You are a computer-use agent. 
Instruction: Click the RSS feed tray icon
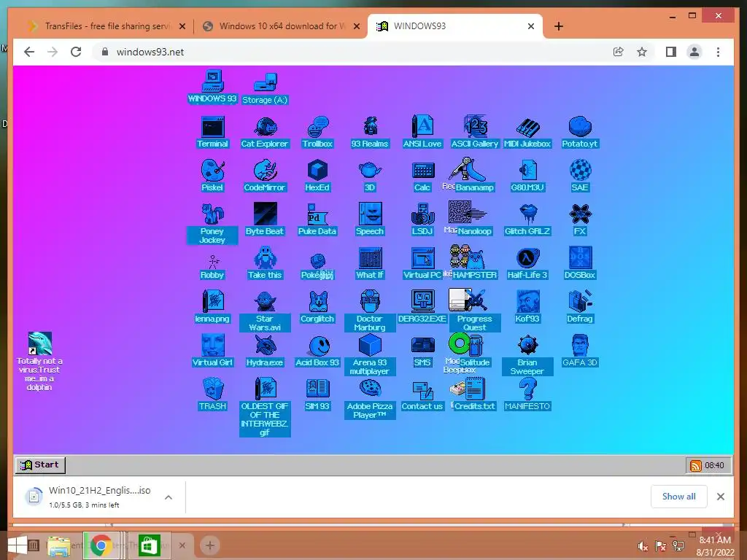(x=695, y=466)
